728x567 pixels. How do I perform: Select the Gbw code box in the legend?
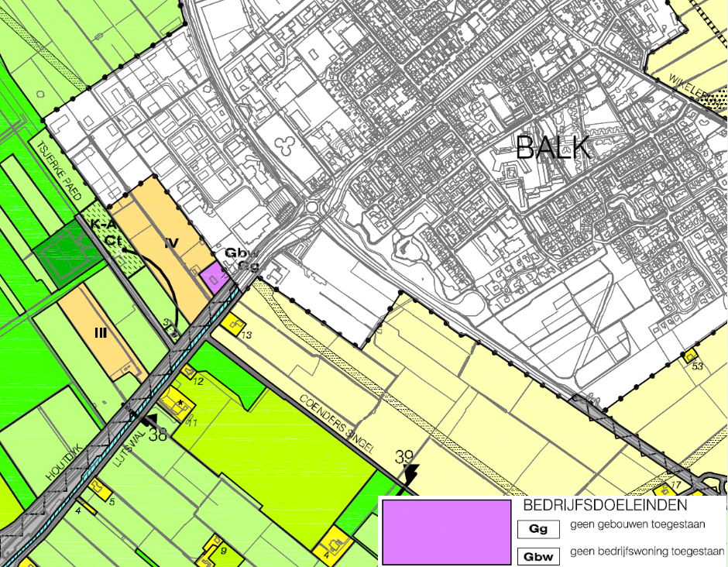coord(538,557)
